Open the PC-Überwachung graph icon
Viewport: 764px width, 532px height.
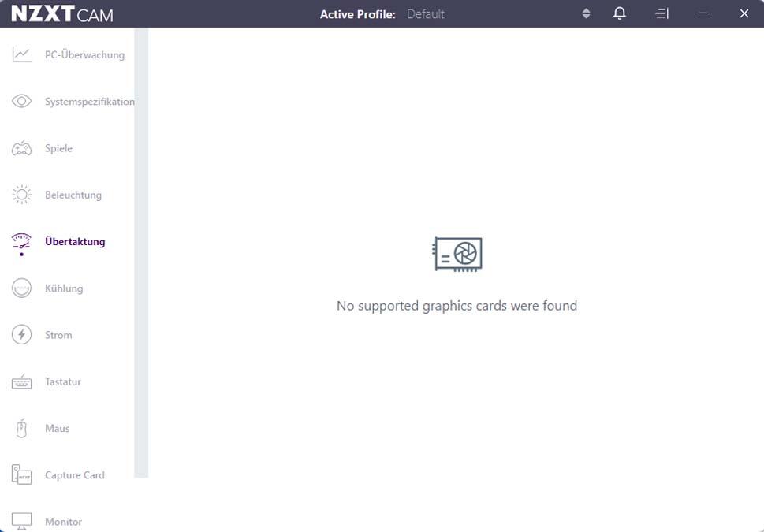click(x=21, y=54)
